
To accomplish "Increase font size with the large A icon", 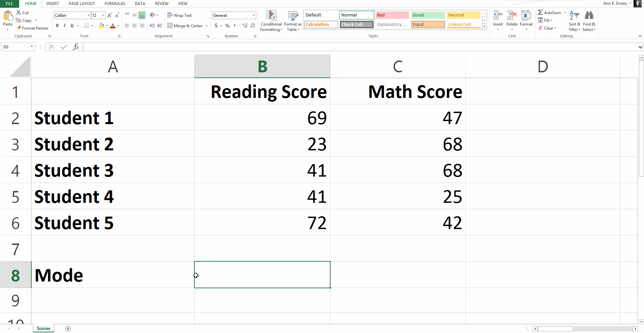I will [110, 15].
